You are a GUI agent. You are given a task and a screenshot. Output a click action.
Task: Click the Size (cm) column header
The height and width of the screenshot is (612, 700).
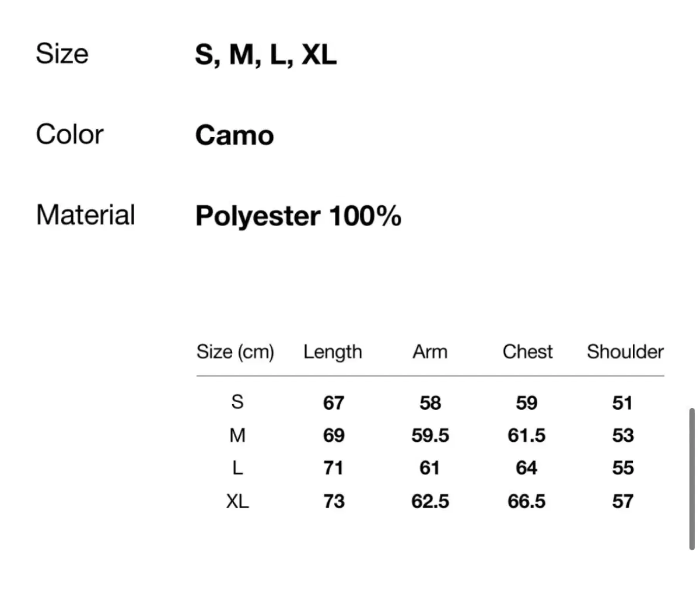[x=235, y=352]
